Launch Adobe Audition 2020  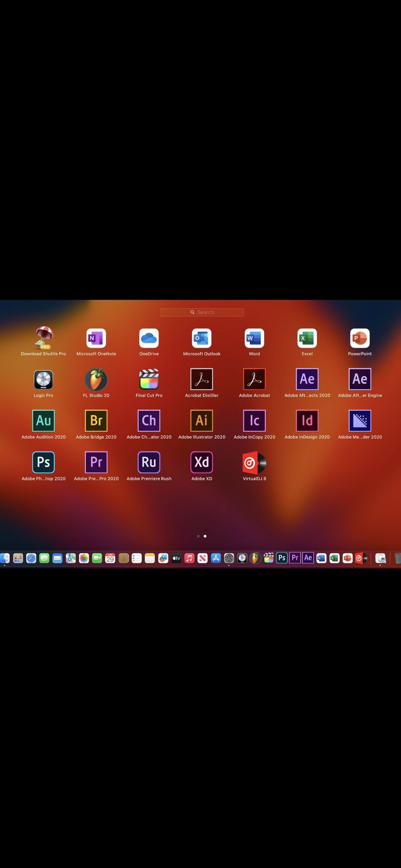pyautogui.click(x=43, y=421)
